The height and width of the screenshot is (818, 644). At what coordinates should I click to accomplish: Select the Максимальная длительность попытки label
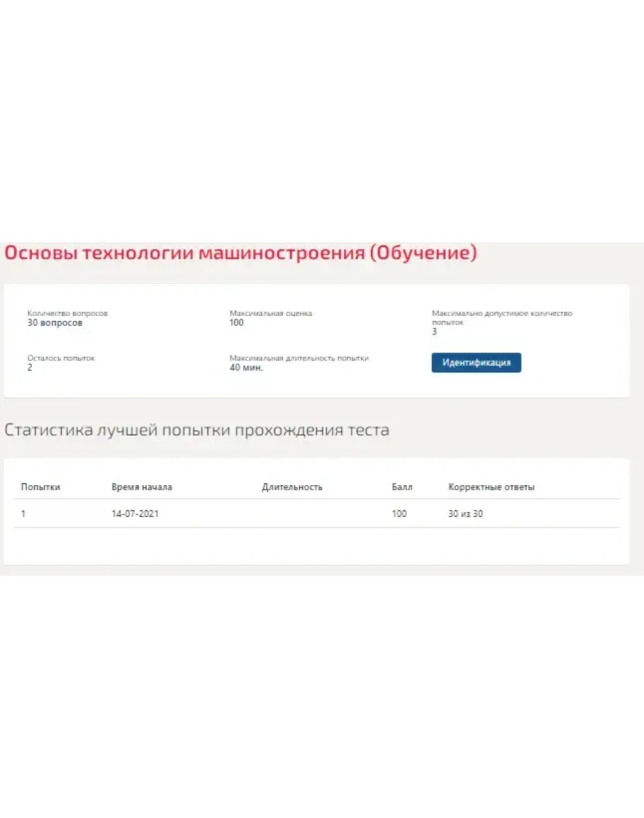tap(299, 358)
